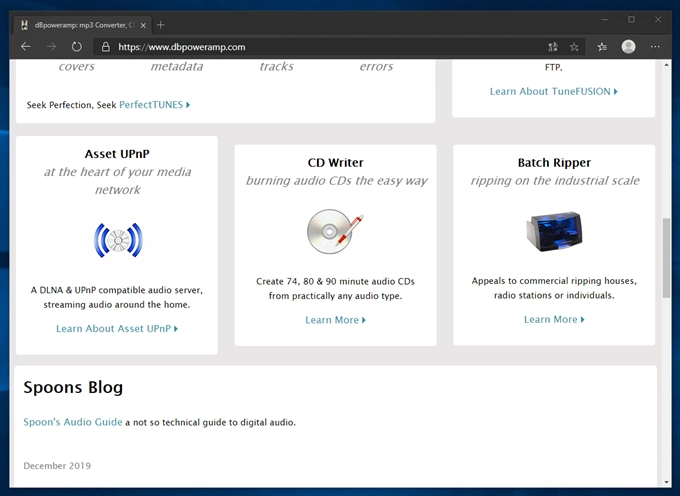The image size is (680, 496).
Task: Click the browser back arrow
Action: 26,47
